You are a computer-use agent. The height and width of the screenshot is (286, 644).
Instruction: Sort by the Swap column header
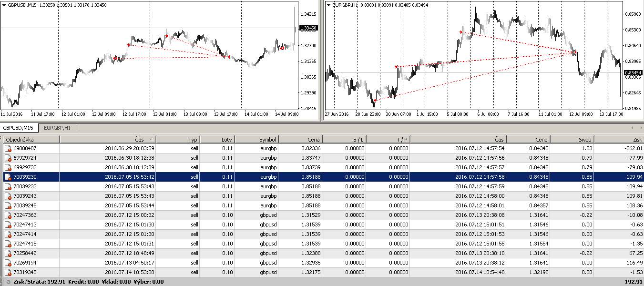[572, 139]
